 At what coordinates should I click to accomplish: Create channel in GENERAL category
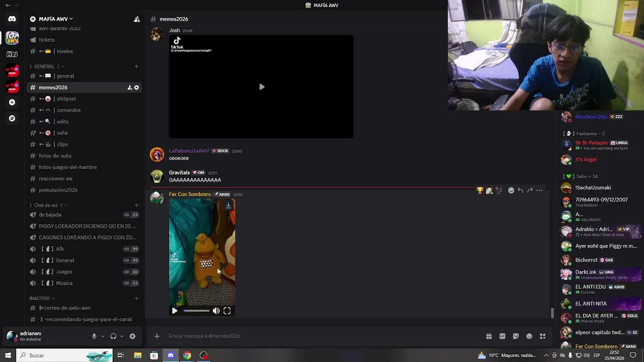tap(136, 66)
